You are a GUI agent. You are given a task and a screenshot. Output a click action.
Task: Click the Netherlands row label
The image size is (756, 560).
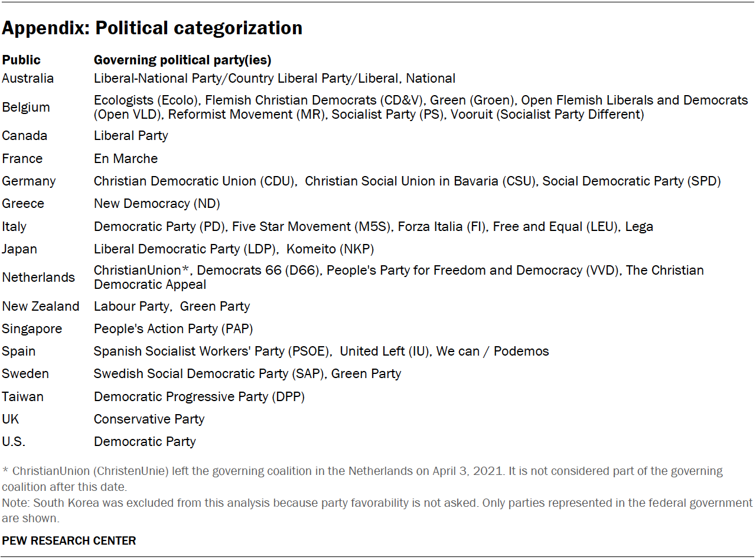38,277
